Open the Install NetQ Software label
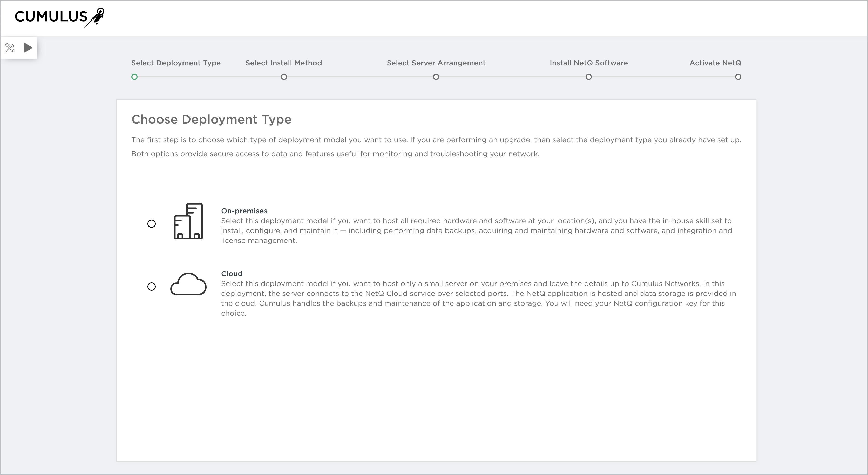This screenshot has height=475, width=868. (x=588, y=63)
